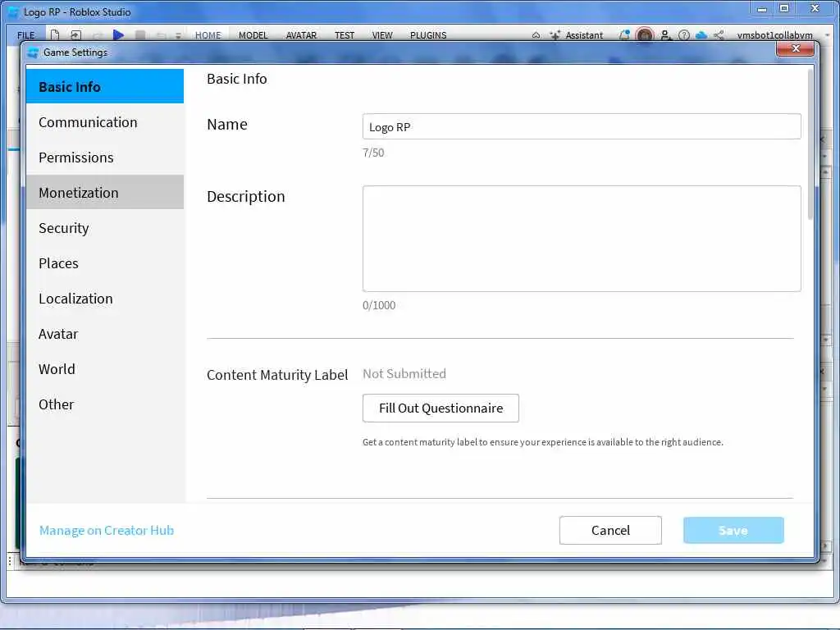
Task: Click the Description text area
Action: pos(582,239)
